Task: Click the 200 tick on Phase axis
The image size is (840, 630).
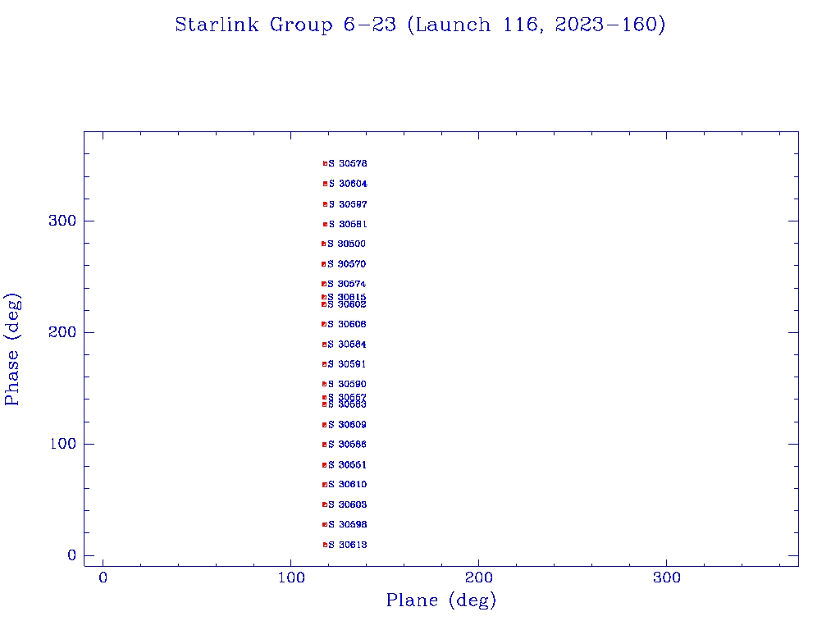Action: [x=62, y=332]
